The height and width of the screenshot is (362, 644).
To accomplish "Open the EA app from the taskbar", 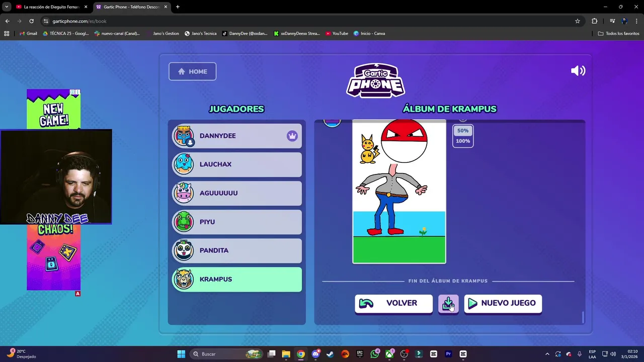I will (x=345, y=354).
